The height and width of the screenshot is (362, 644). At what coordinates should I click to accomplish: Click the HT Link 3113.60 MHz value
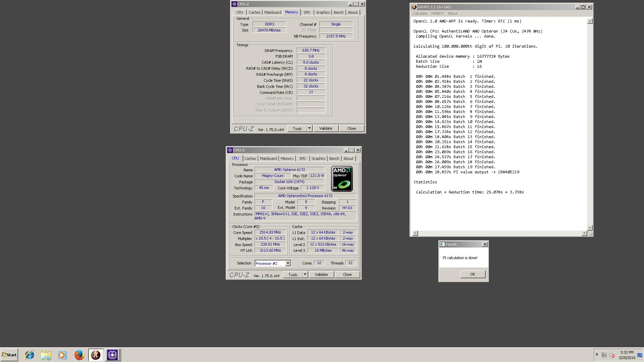point(270,251)
